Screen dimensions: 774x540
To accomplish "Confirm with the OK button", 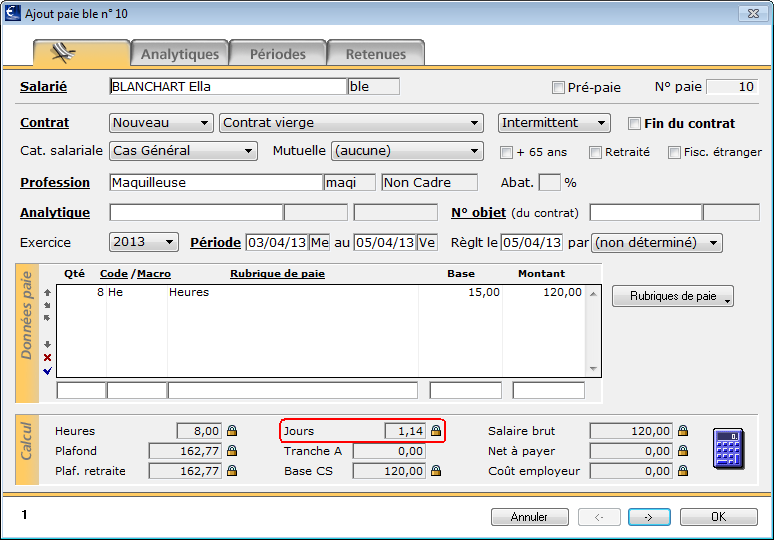I will (x=719, y=517).
